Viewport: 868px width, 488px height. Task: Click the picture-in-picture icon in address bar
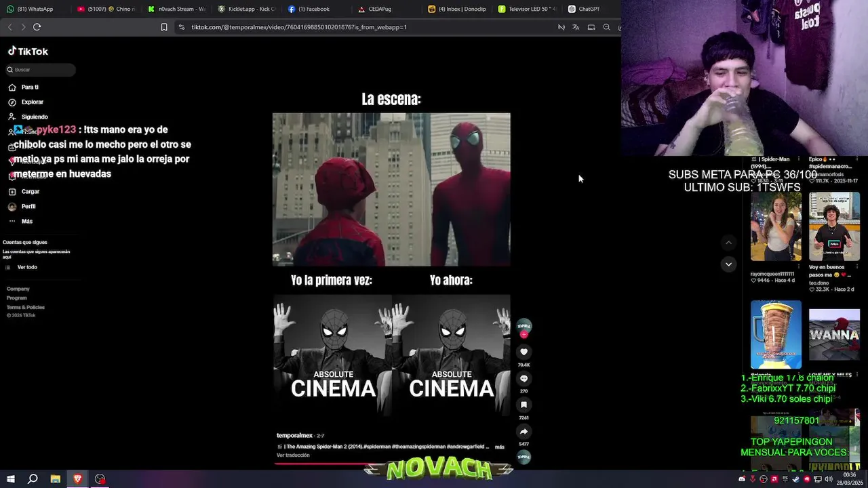591,27
